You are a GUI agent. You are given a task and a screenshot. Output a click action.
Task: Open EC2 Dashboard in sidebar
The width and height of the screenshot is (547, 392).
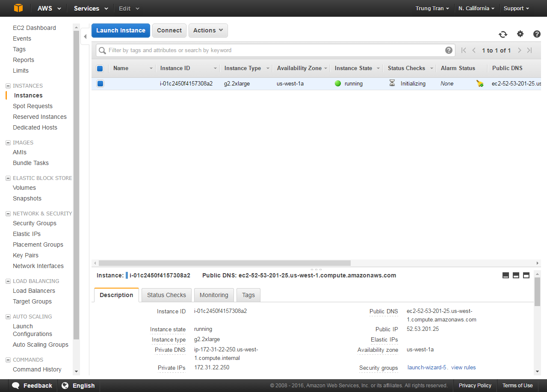(x=34, y=28)
